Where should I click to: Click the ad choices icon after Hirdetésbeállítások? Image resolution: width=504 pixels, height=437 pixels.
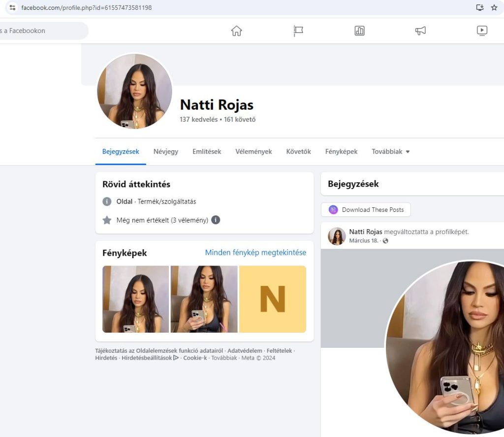(x=176, y=358)
